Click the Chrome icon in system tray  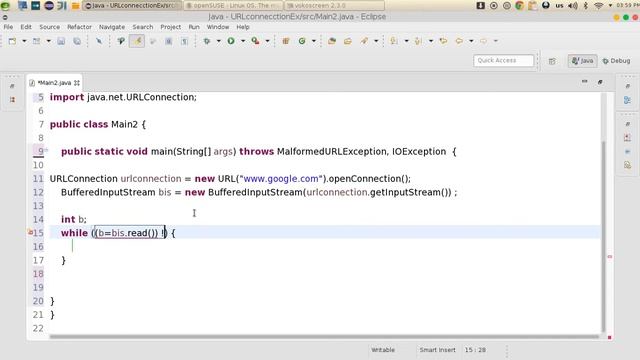pos(519,5)
